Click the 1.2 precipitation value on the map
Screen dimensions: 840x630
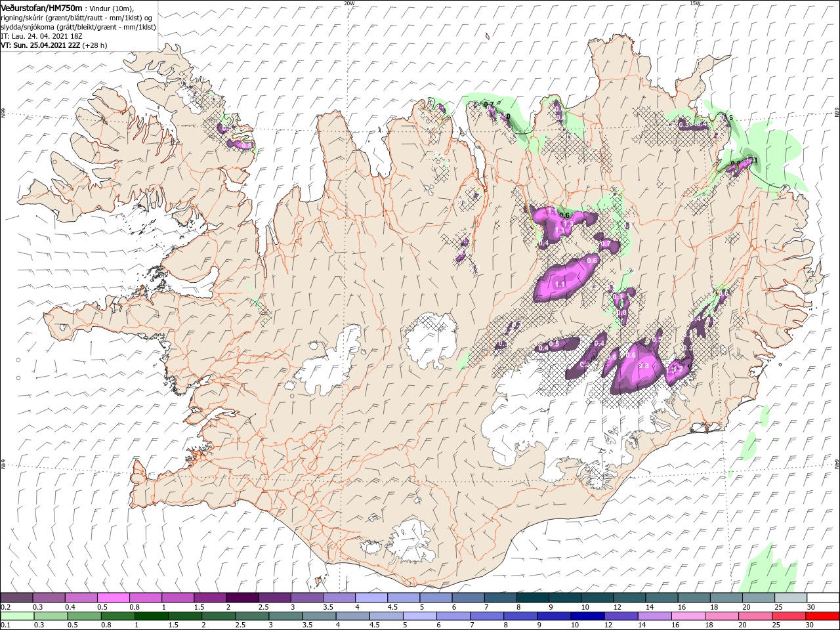678,369
